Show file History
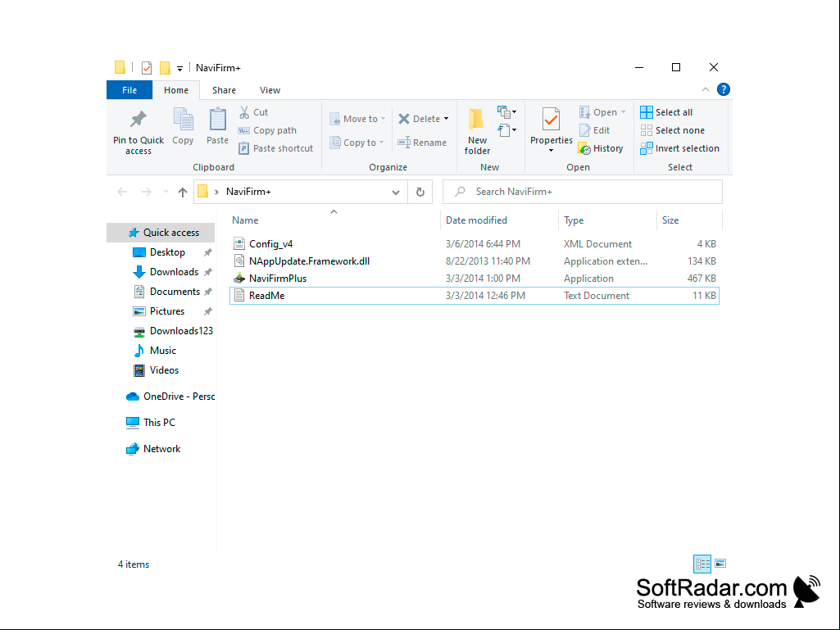The image size is (840, 630). pyautogui.click(x=601, y=148)
